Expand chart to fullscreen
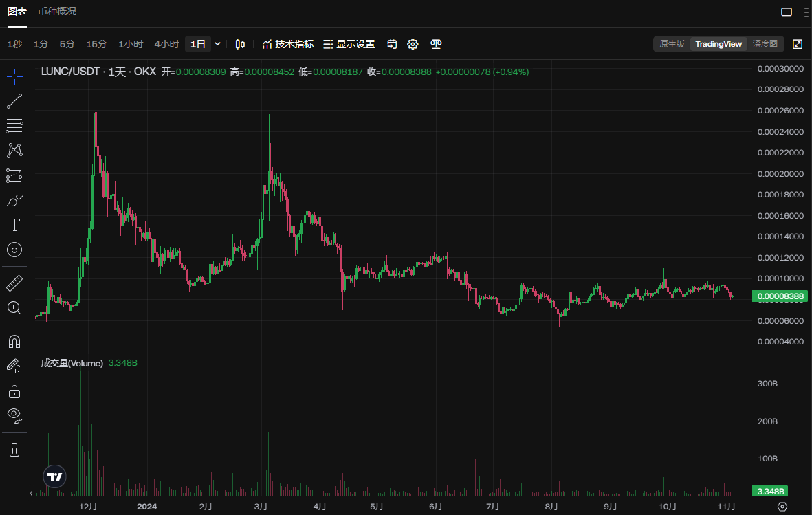The width and height of the screenshot is (812, 515). [798, 44]
